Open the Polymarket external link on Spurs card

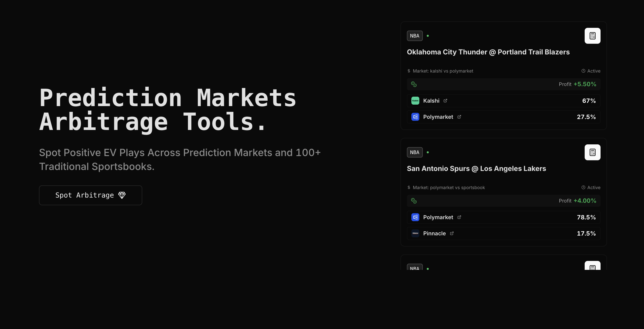[459, 217]
